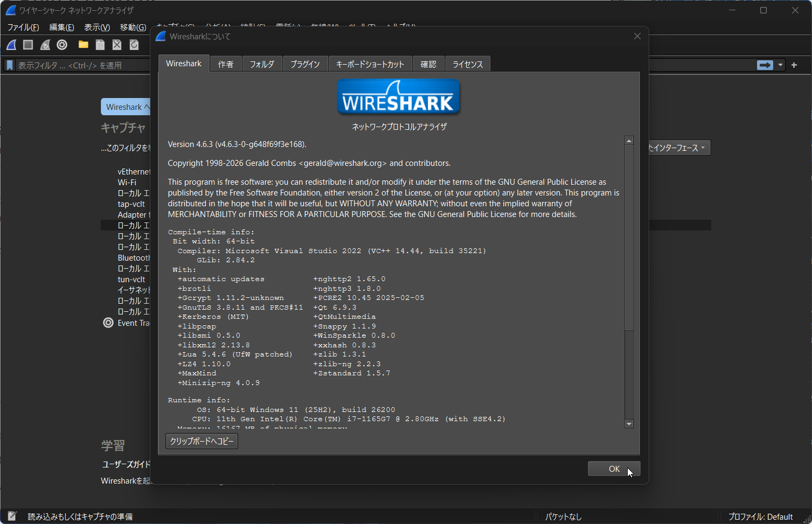Stop the running capture
Screen dimensions: 812x524
click(x=27, y=45)
